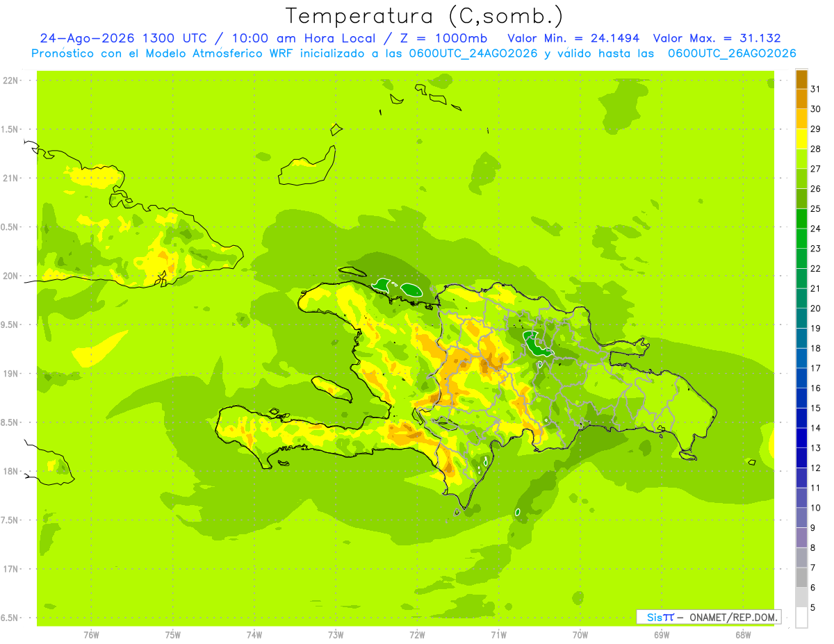The width and height of the screenshot is (834, 644).
Task: Click the white swatch below legend value 5
Action: 801,618
